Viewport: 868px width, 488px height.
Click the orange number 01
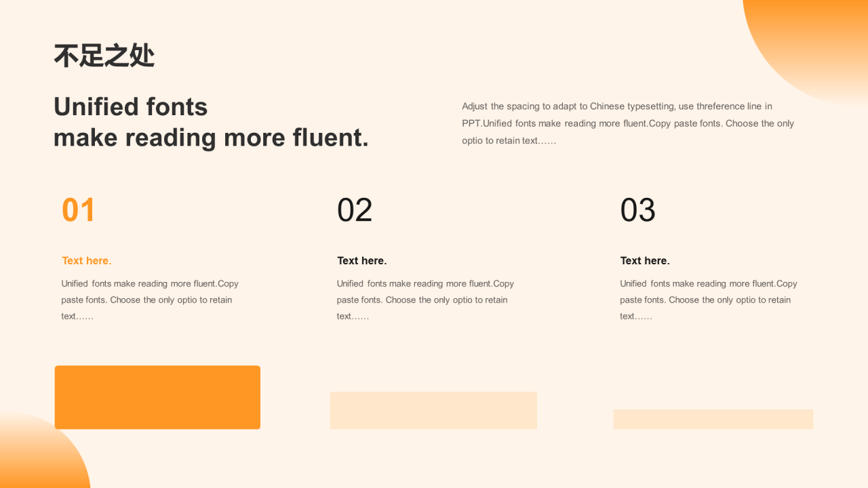coord(79,210)
